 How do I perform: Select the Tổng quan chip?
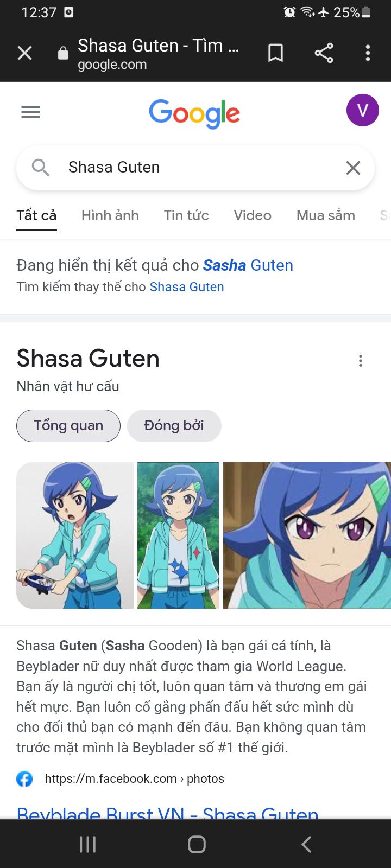68,426
